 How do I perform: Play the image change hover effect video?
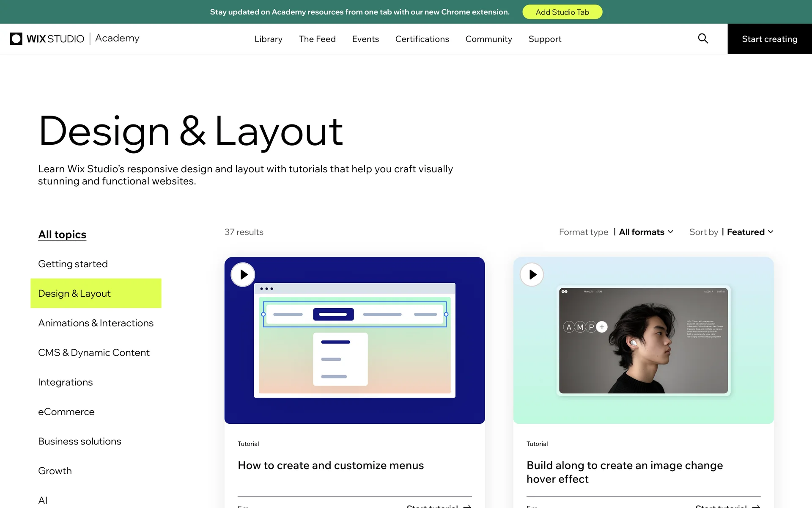[532, 275]
